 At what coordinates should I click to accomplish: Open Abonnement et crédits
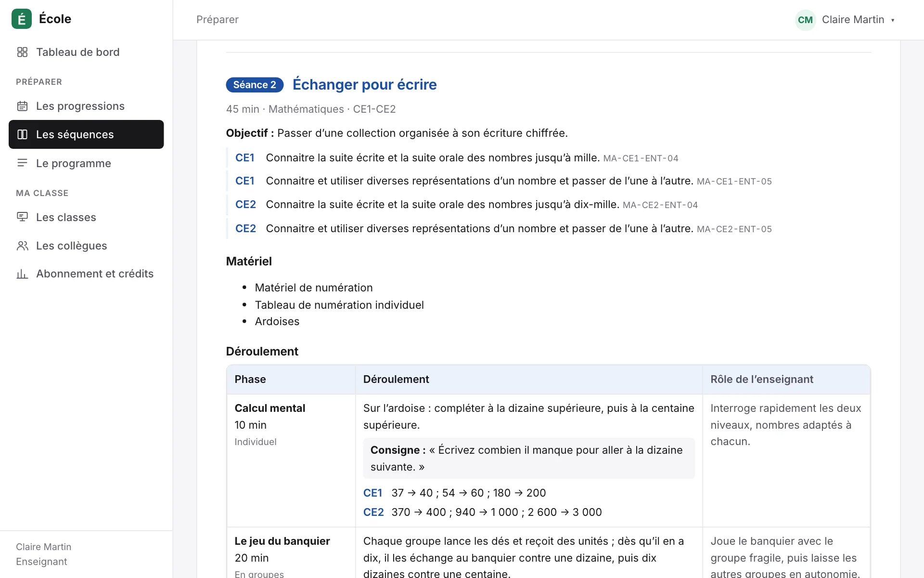86,274
